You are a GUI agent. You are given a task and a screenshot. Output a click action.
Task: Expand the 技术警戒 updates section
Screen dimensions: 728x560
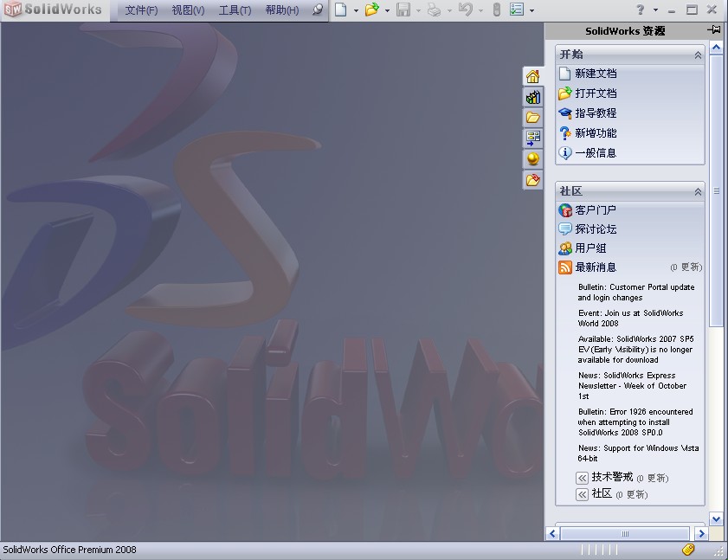click(x=583, y=478)
